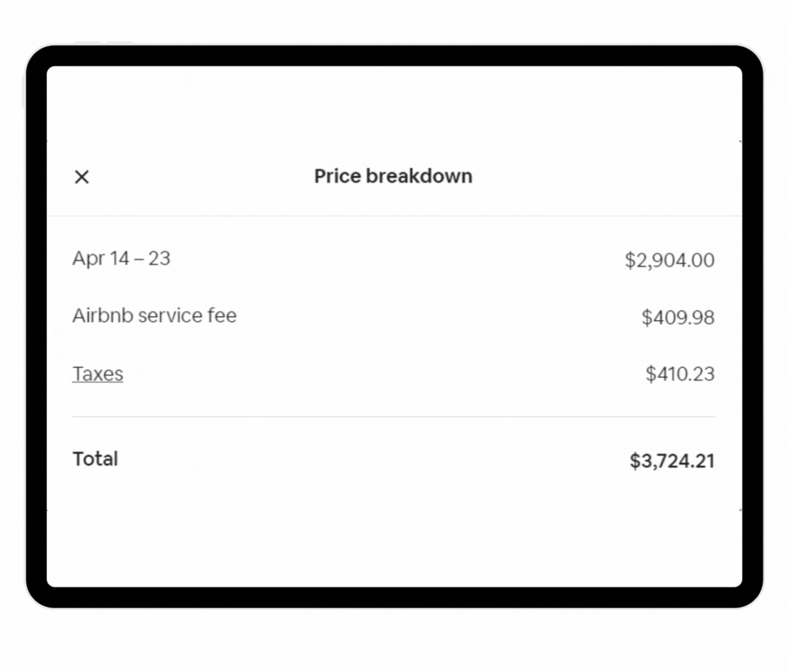
Task: Select the $3,724.21 total price
Action: click(672, 461)
